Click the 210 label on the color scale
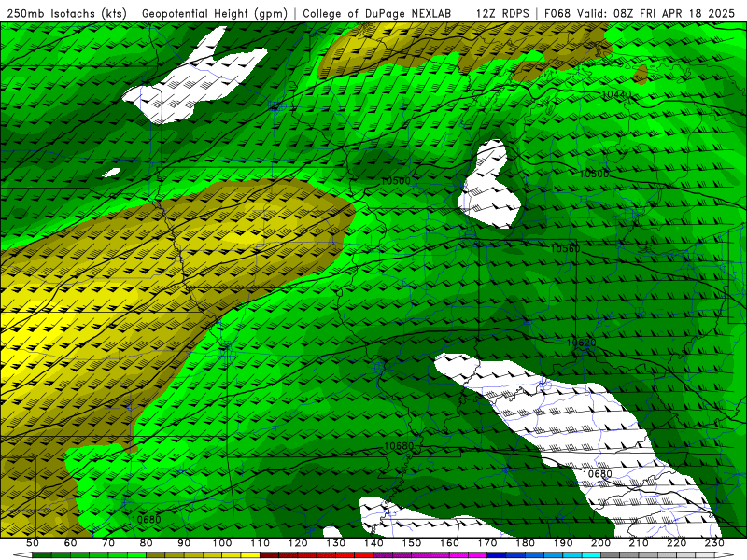Image resolution: width=747 pixels, height=560 pixels. pyautogui.click(x=640, y=543)
